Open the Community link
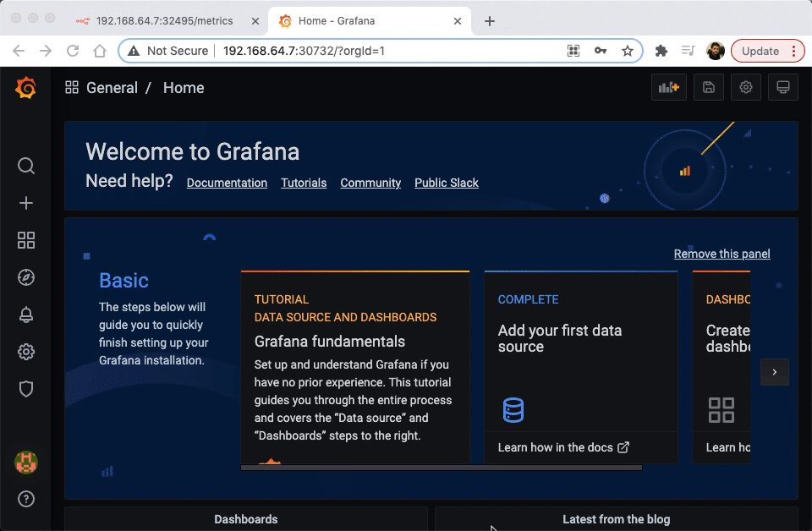Screen dimensions: 812x531 coord(370,183)
